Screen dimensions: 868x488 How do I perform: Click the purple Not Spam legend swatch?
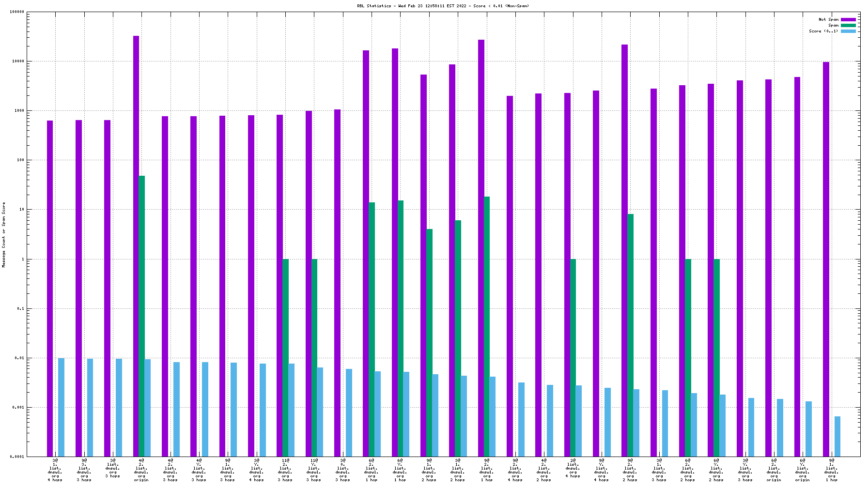(848, 20)
